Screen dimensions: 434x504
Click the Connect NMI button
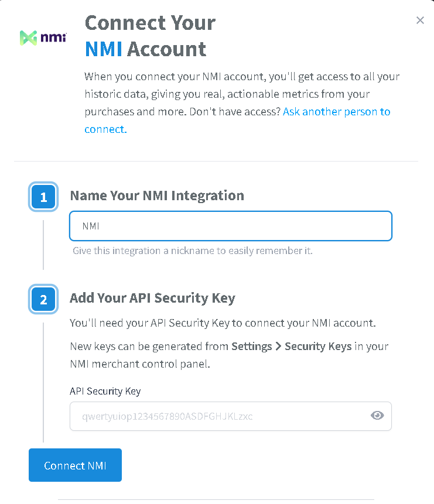pyautogui.click(x=76, y=465)
